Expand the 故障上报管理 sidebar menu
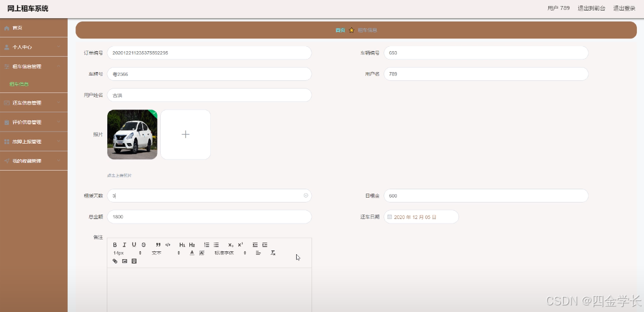Image resolution: width=644 pixels, height=312 pixels. coord(34,141)
